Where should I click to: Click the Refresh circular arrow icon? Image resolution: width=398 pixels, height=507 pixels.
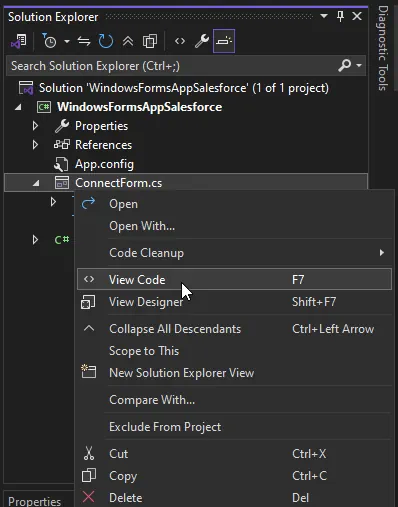pyautogui.click(x=106, y=41)
